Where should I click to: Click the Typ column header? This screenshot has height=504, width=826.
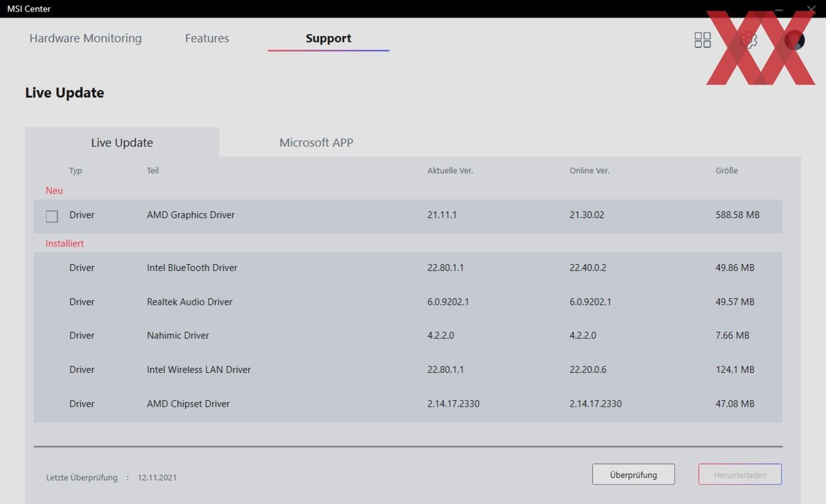(75, 171)
